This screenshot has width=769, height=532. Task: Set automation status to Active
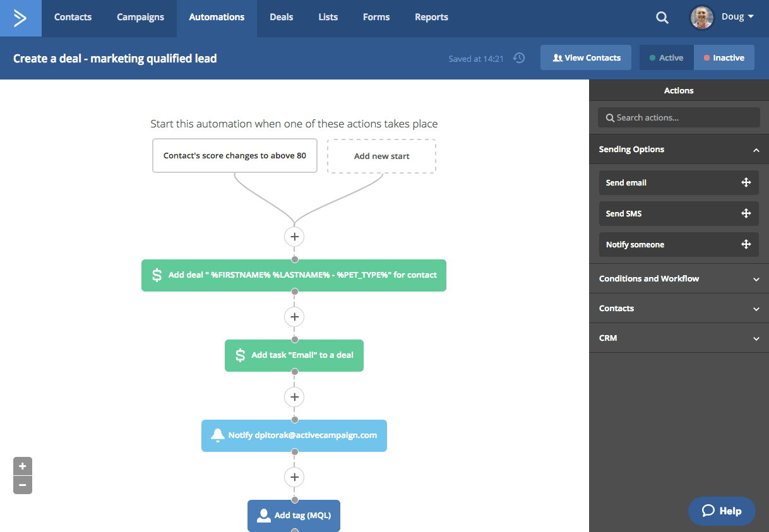tap(666, 57)
